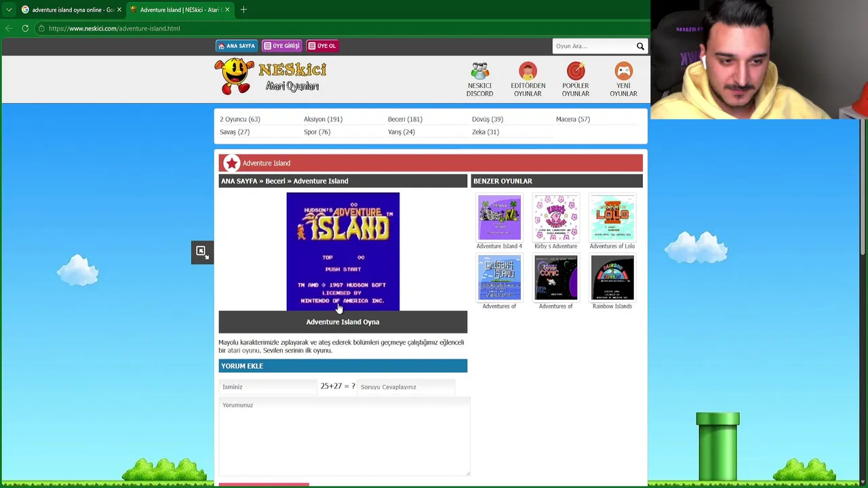This screenshot has height=488, width=868.
Task: Click the star icon in the Adventure Island header
Action: point(232,163)
